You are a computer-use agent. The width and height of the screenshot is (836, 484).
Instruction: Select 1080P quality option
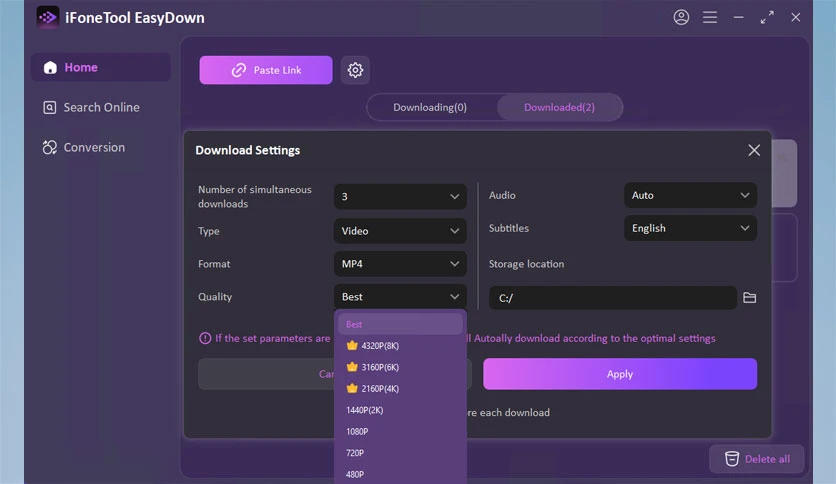(400, 431)
